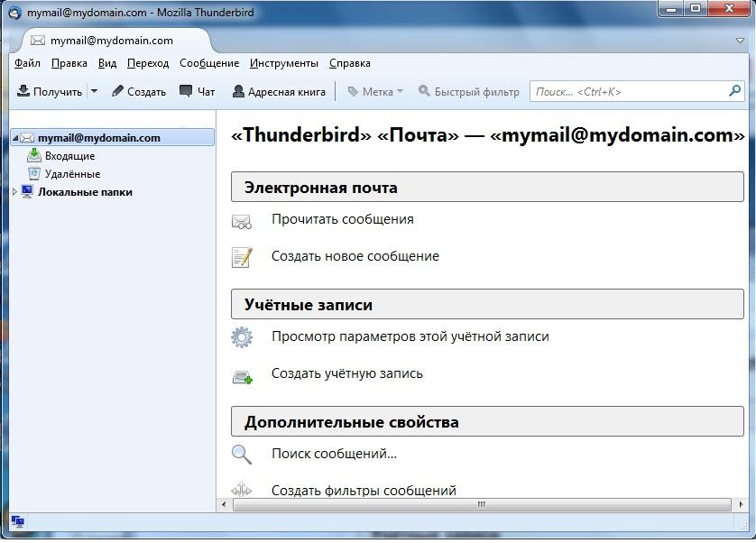756x543 pixels.
Task: Open the Чат (Chat) toolbar button
Action: (197, 91)
